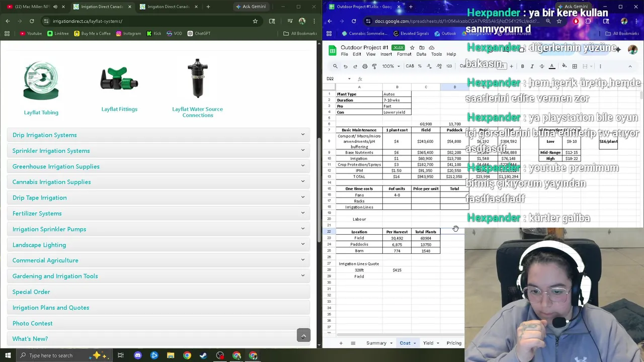Open the Tools menu in Sheets
Image resolution: width=644 pixels, height=362 pixels.
tap(436, 54)
